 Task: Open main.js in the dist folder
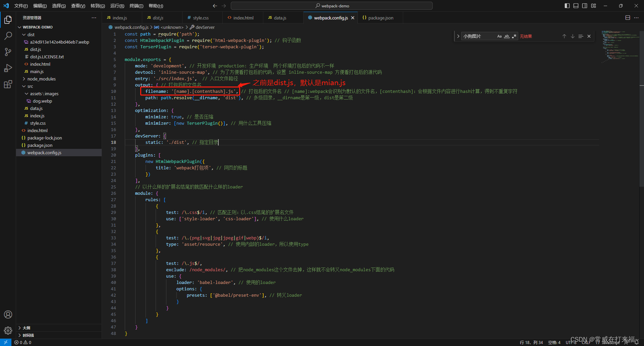click(37, 71)
